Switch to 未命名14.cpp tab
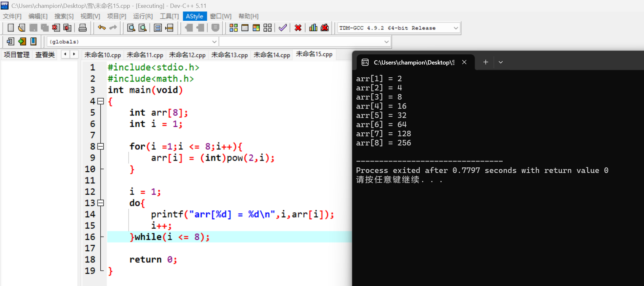The image size is (644, 286). click(x=272, y=55)
